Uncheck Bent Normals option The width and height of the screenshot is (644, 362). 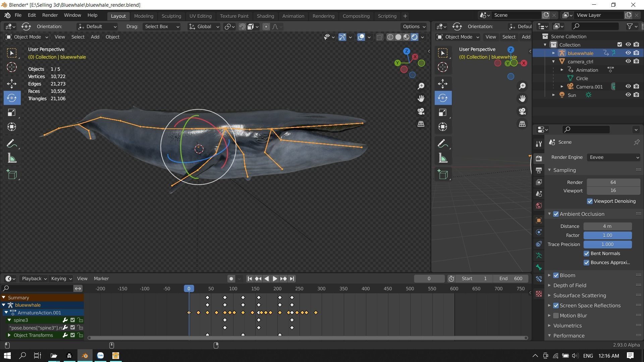586,254
